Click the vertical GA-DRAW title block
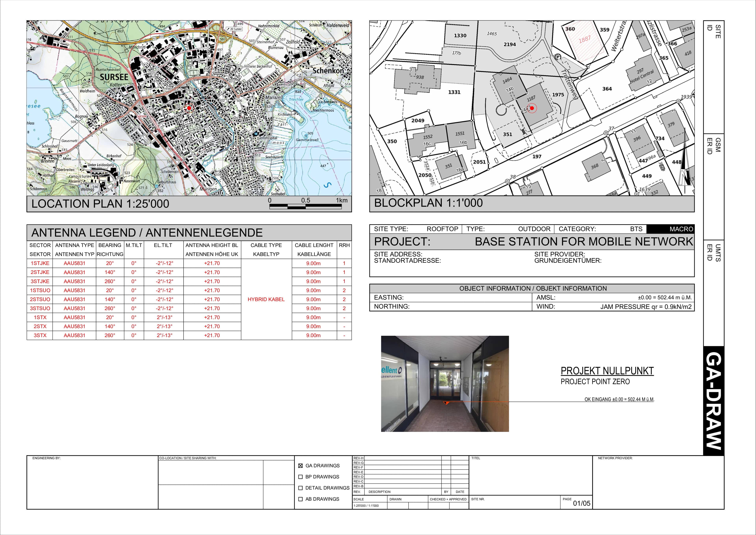This screenshot has height=535, width=756. click(x=713, y=400)
